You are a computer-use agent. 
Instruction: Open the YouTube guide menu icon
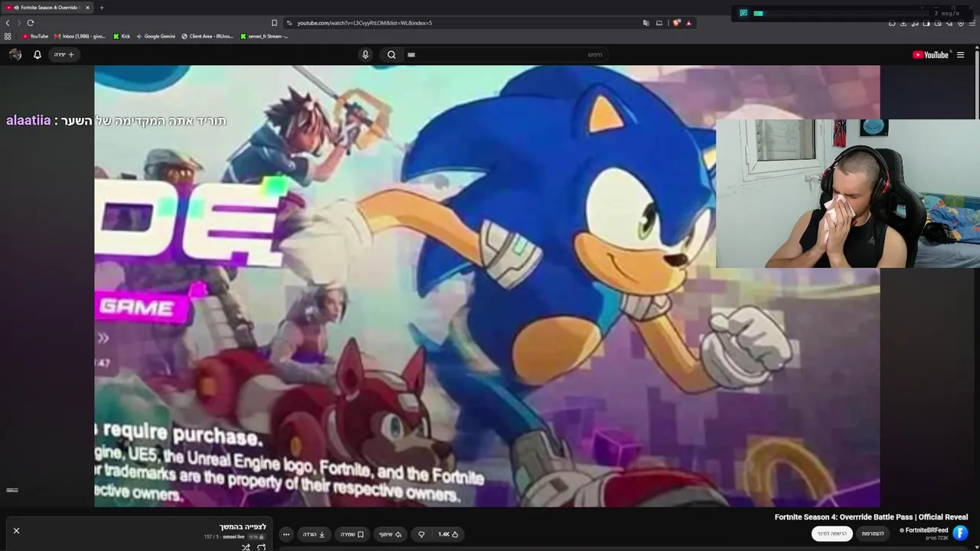pos(960,54)
